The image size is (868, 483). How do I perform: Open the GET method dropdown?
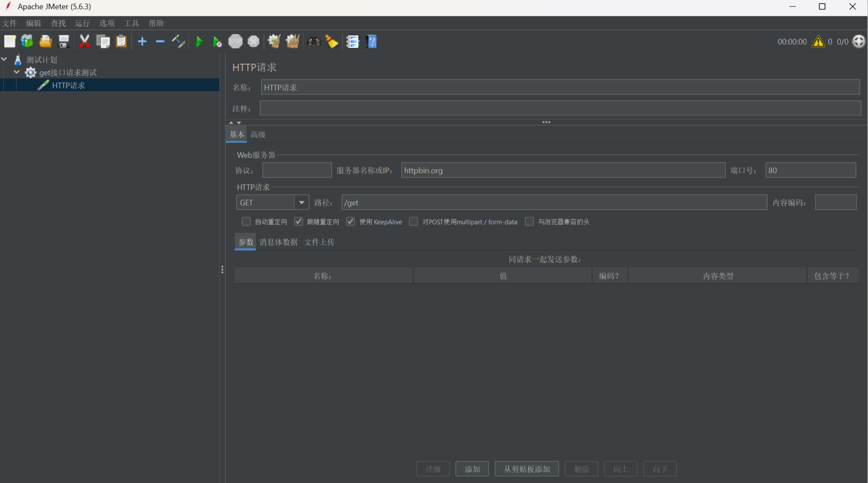tap(301, 203)
